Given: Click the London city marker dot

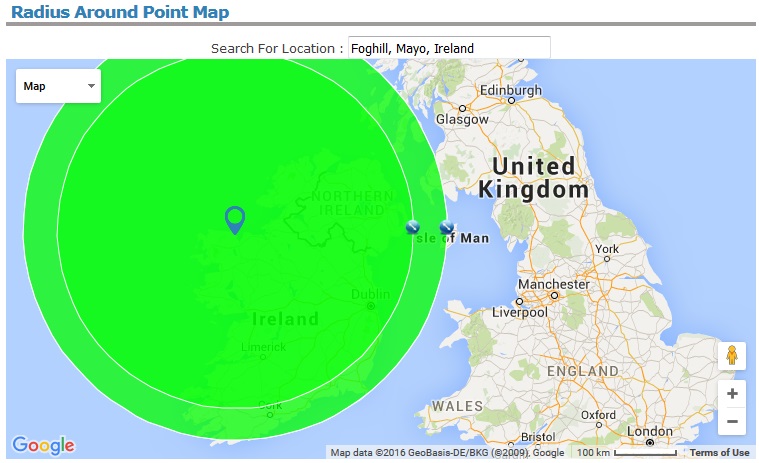Looking at the screenshot, I should 650,442.
